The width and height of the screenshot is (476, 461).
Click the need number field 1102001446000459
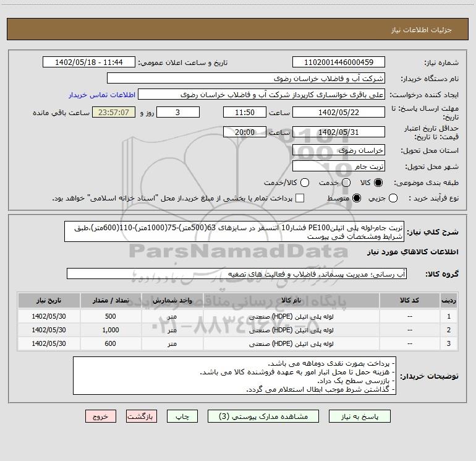[x=339, y=62]
